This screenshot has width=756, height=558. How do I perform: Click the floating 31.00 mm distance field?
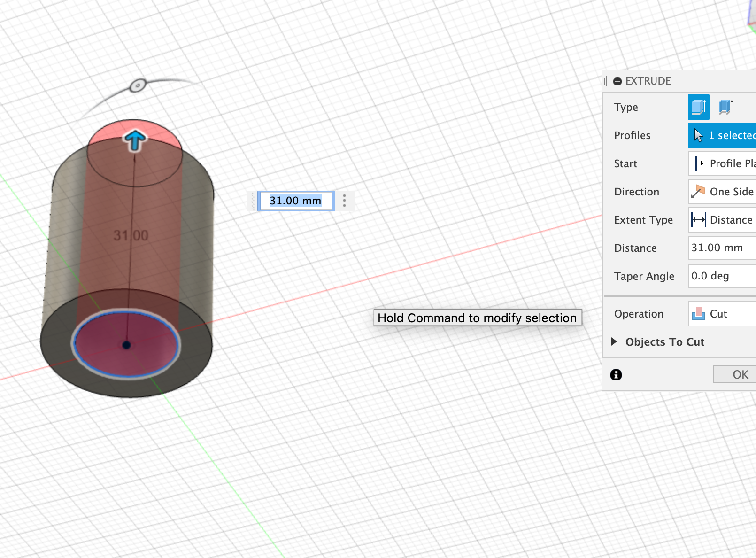point(295,201)
